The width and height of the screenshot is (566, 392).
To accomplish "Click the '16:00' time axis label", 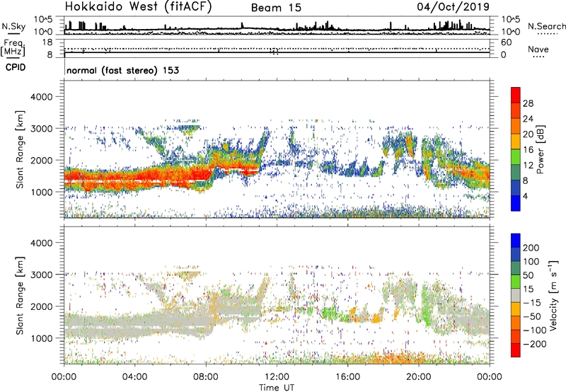I will (x=347, y=377).
